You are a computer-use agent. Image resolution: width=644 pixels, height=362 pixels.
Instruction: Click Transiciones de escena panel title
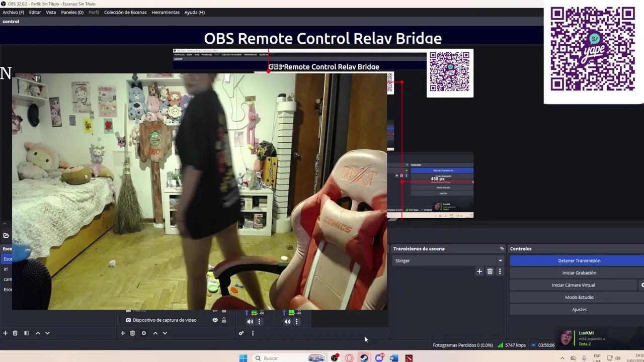(x=419, y=249)
